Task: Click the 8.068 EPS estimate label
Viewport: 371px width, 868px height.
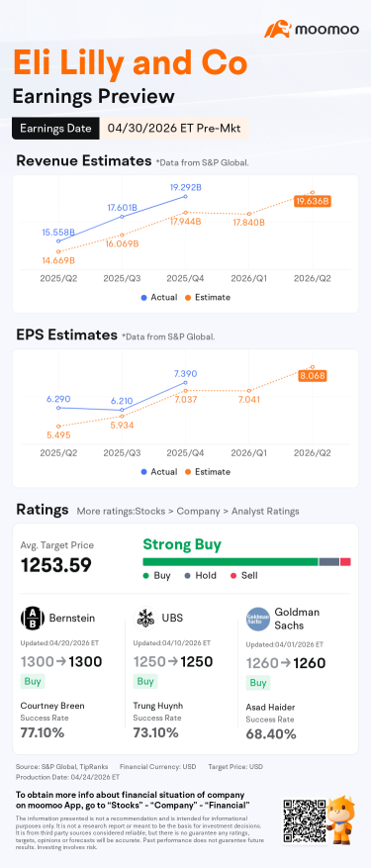Action: pos(313,376)
